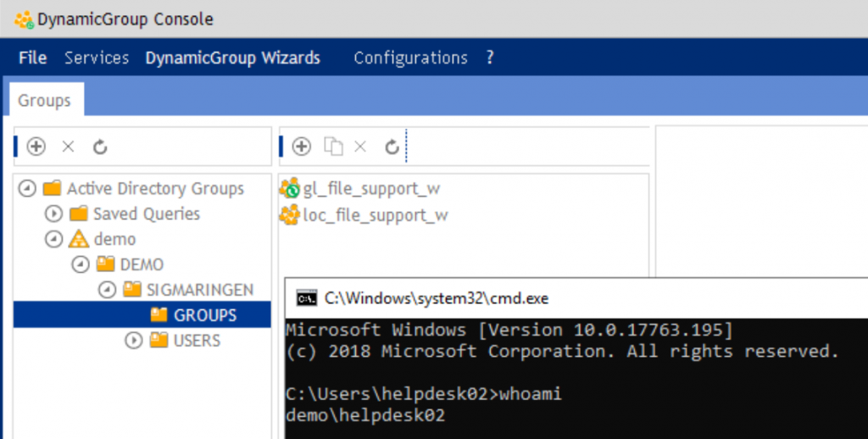Open the Configurations menu
Viewport: 868px width, 439px height.
(411, 58)
